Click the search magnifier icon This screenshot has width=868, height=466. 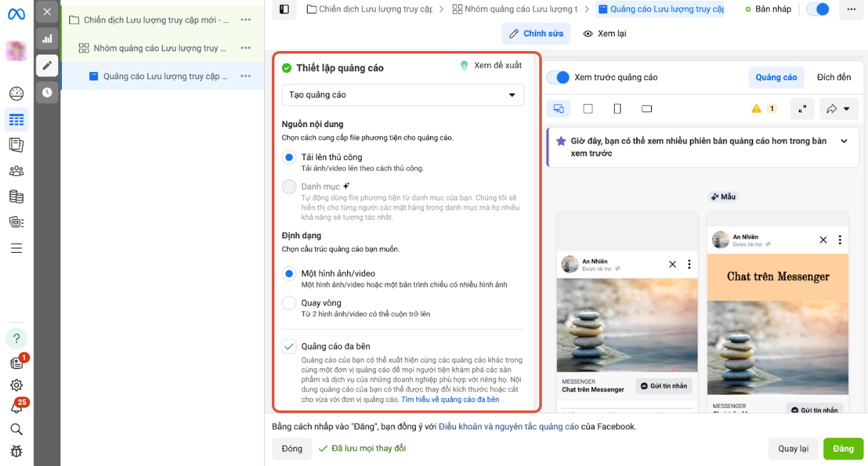tap(17, 429)
